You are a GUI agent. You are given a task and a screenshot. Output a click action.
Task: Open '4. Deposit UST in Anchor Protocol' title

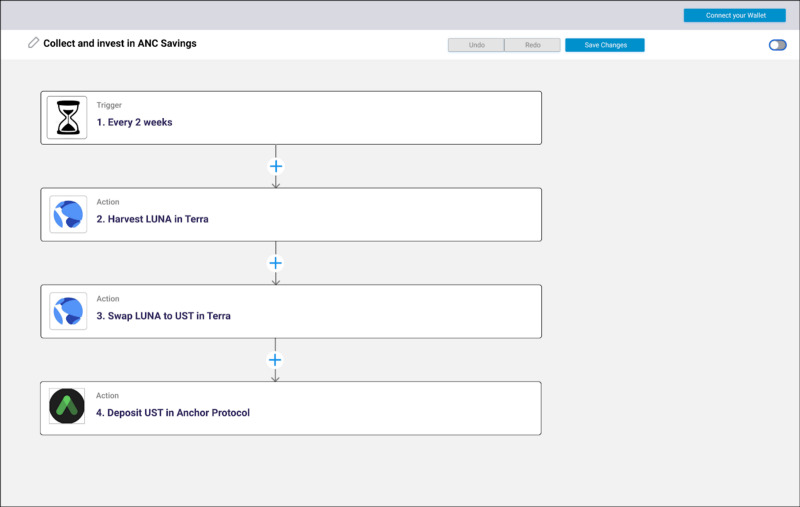tap(172, 412)
